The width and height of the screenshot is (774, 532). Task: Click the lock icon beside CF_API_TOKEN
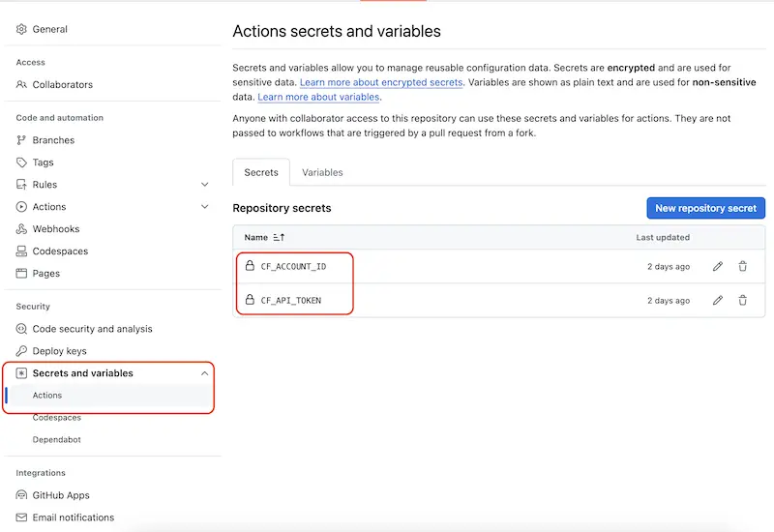click(250, 300)
